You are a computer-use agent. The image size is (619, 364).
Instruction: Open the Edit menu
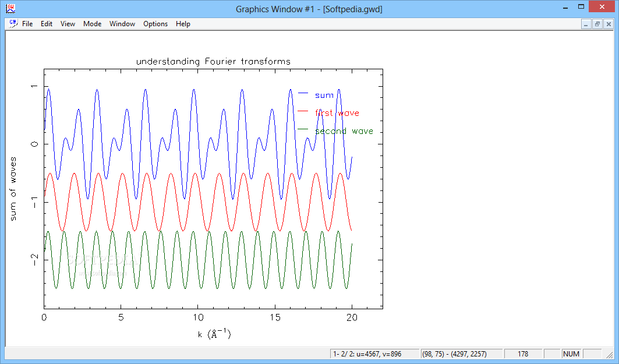pos(47,24)
